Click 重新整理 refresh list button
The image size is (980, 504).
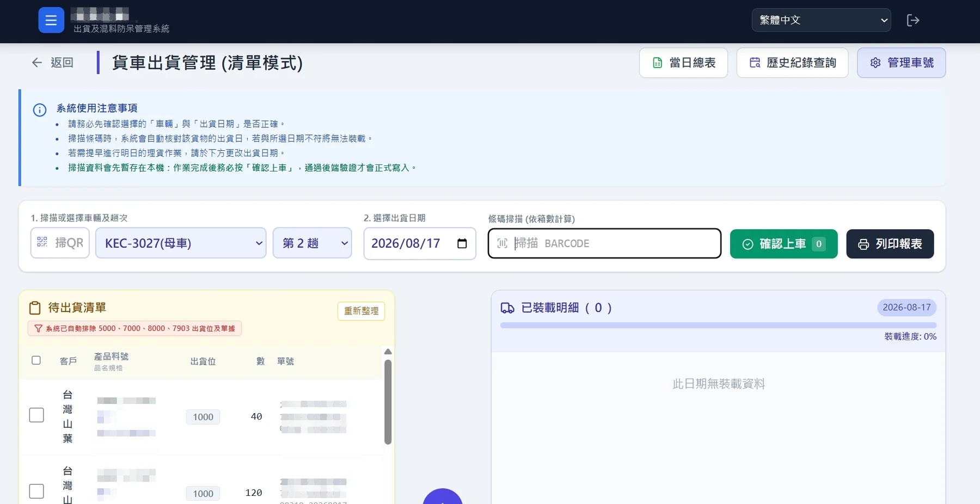coord(361,311)
